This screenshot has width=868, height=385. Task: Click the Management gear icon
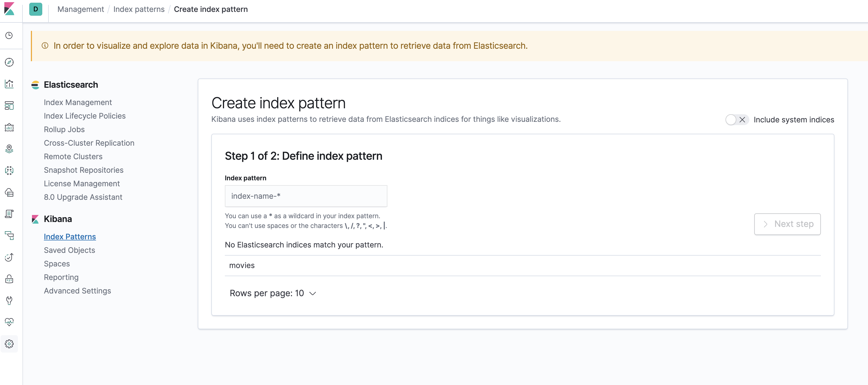9,344
